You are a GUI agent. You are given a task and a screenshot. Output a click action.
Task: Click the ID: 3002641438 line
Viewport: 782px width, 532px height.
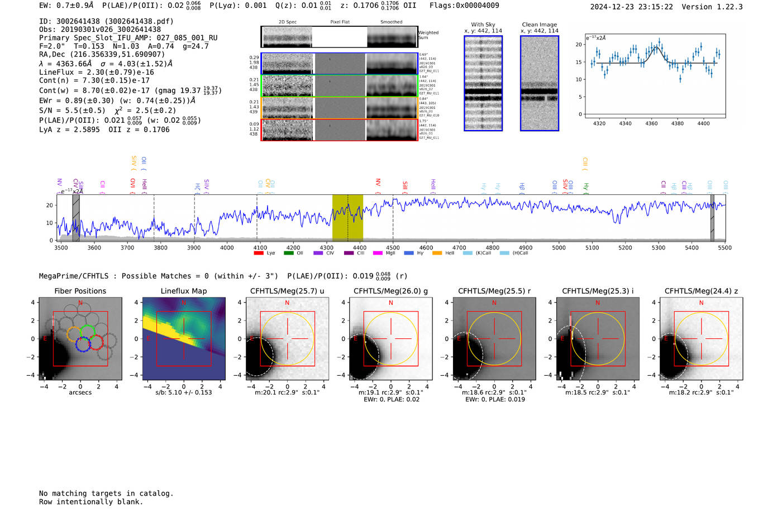click(106, 21)
